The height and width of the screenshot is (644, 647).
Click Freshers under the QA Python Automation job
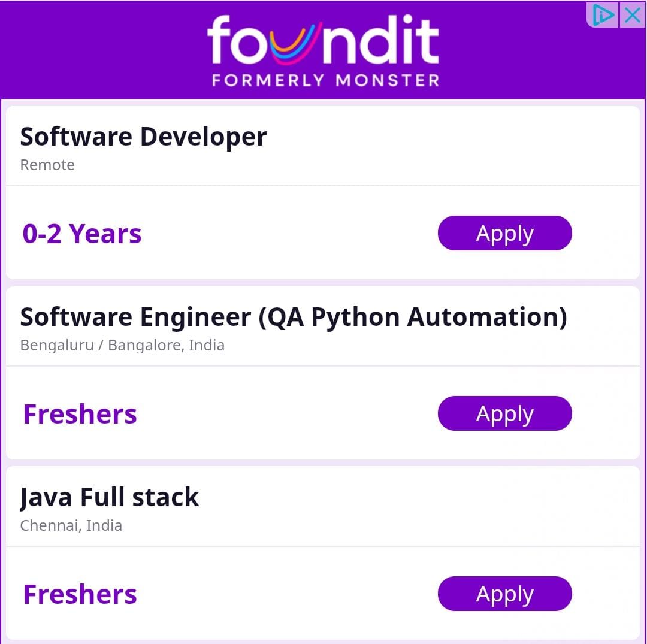pyautogui.click(x=80, y=414)
